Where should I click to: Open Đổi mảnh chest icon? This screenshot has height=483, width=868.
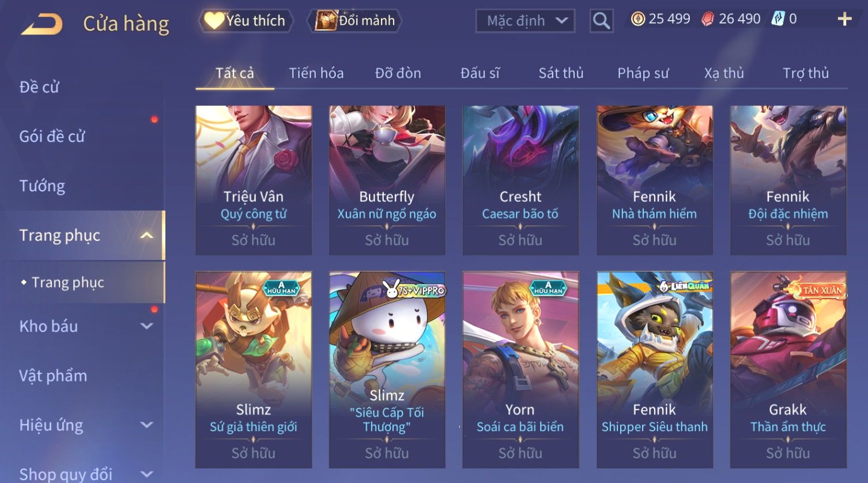(x=326, y=21)
